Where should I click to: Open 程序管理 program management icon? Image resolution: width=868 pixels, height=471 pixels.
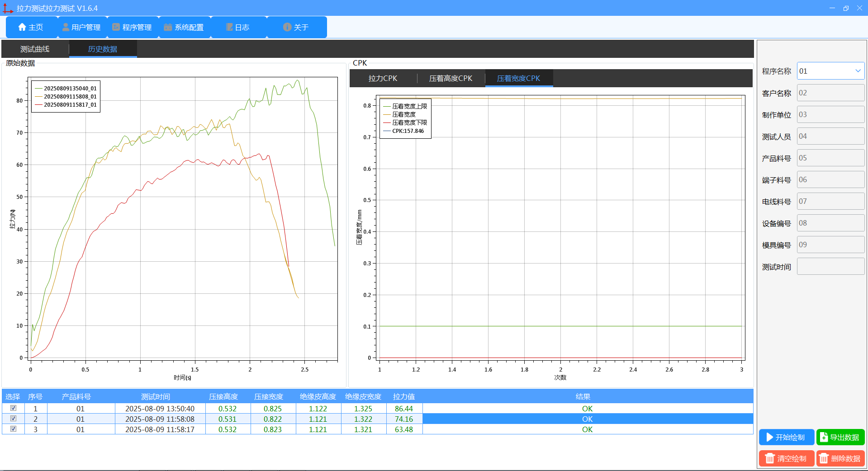click(116, 27)
